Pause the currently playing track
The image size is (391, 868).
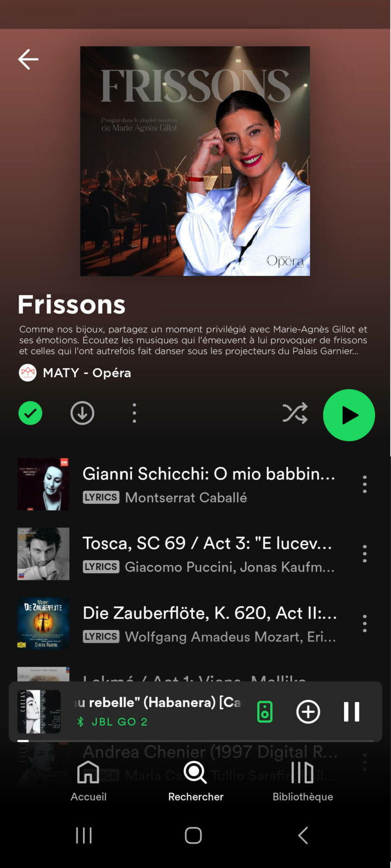click(351, 711)
